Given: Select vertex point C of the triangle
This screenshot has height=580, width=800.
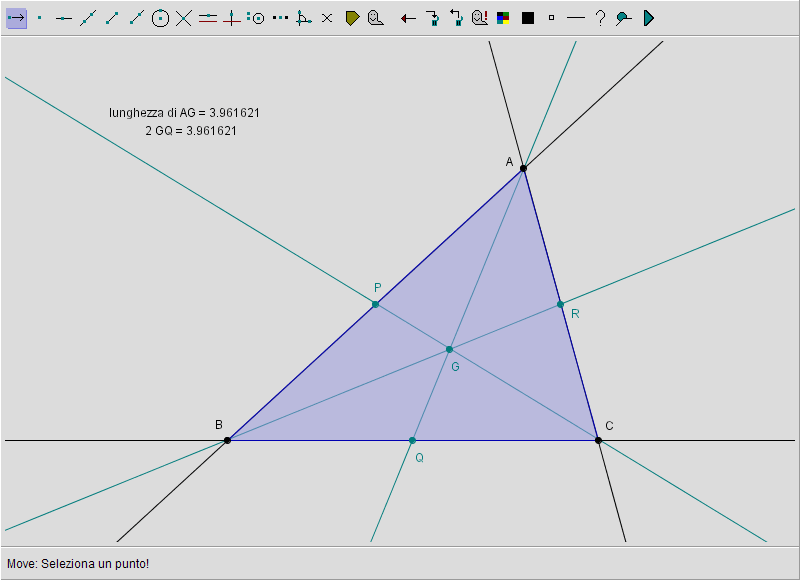Looking at the screenshot, I should 598,440.
